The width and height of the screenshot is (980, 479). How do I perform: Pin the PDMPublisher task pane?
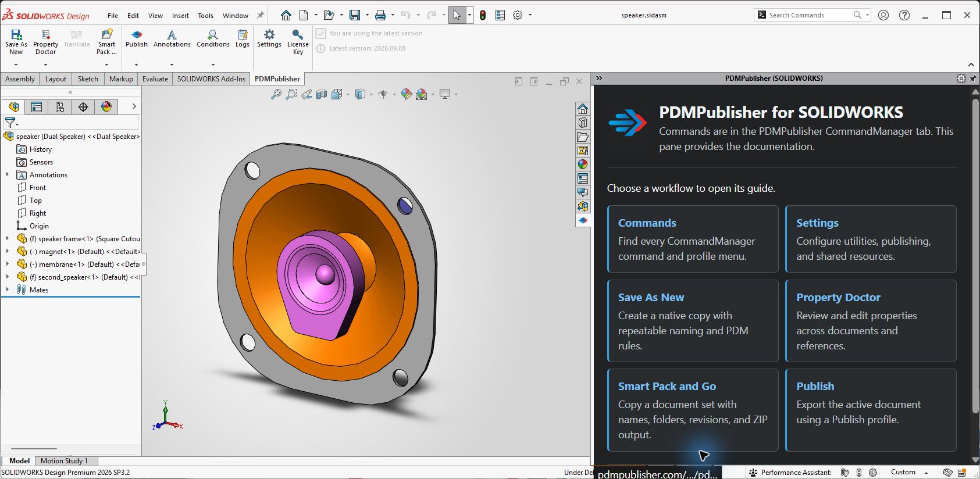click(973, 78)
